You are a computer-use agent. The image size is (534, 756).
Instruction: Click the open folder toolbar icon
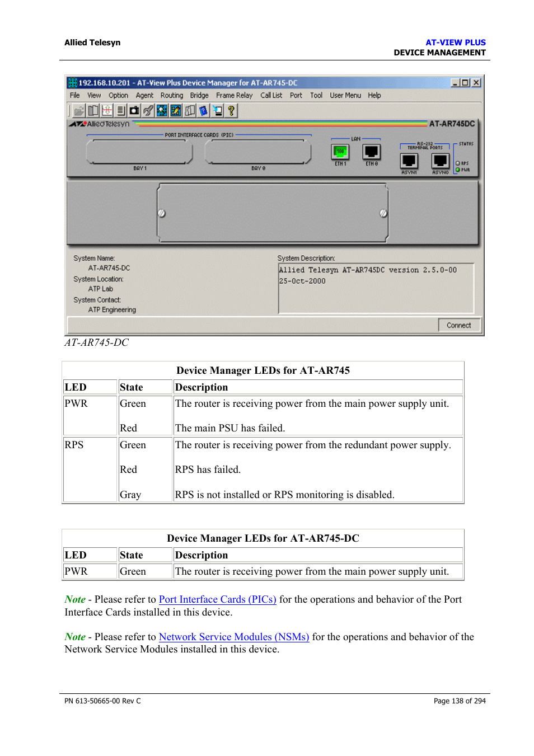[79, 111]
